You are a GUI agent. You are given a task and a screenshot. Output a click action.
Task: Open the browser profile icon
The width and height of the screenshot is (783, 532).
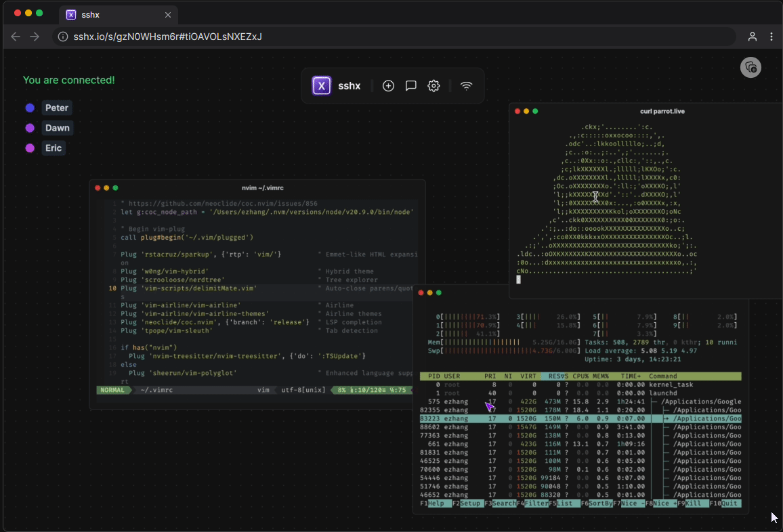pyautogui.click(x=752, y=37)
